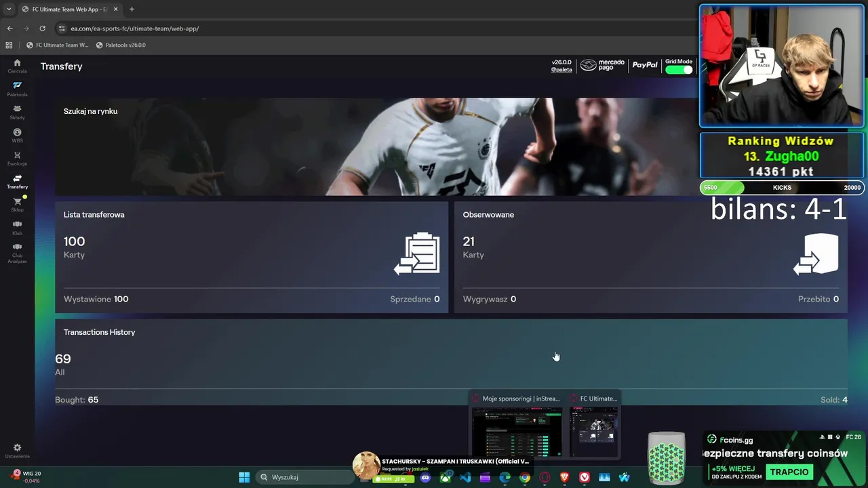The image size is (868, 488).
Task: Open Obserwowane tile
Action: (x=651, y=258)
